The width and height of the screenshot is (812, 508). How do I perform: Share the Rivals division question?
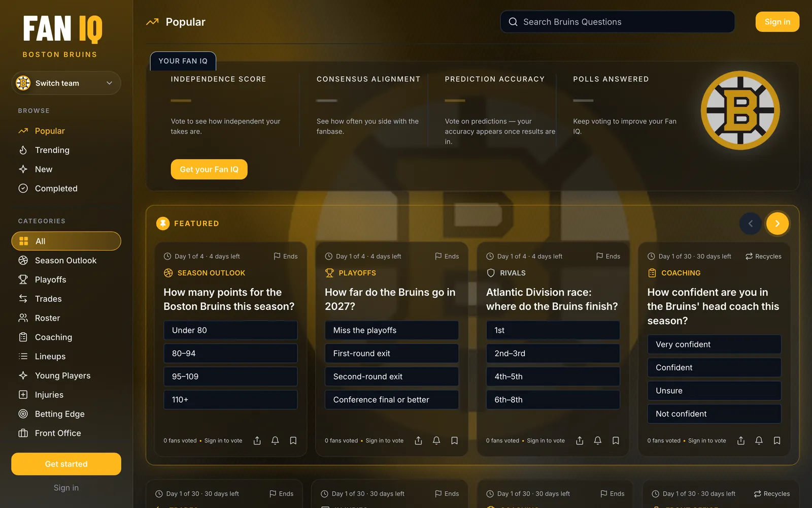tap(580, 440)
